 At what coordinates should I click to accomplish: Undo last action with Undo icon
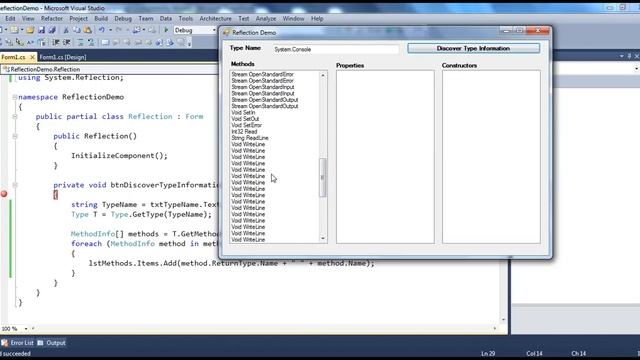pos(102,30)
